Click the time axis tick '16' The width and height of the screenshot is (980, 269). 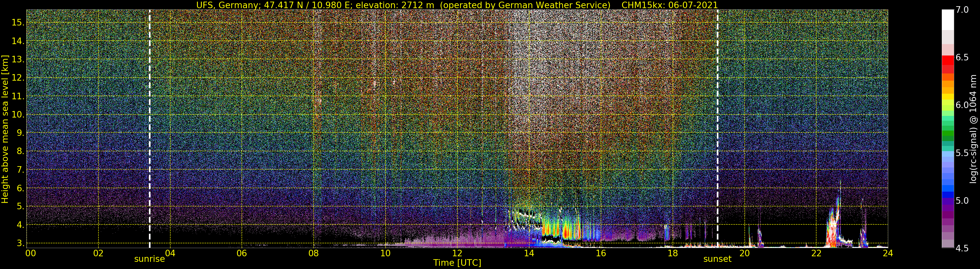pyautogui.click(x=601, y=253)
